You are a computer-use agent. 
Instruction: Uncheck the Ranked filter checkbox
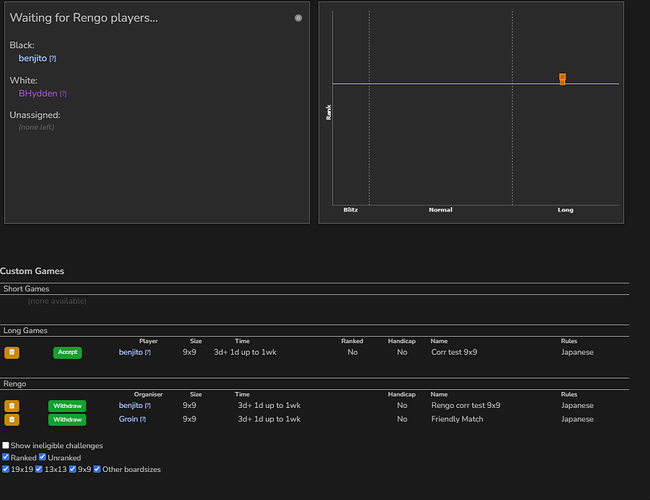[6, 458]
